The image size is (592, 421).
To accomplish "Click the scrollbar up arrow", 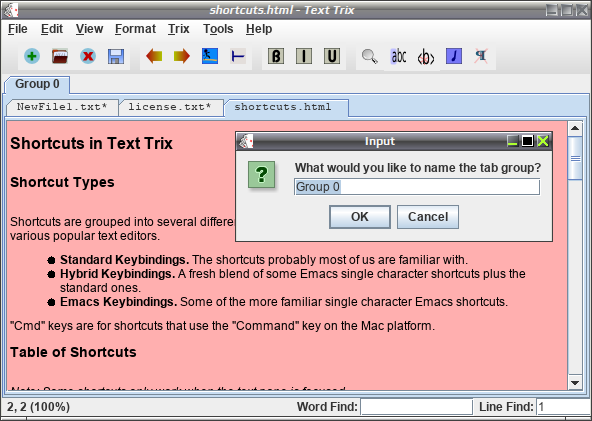I will (x=575, y=128).
